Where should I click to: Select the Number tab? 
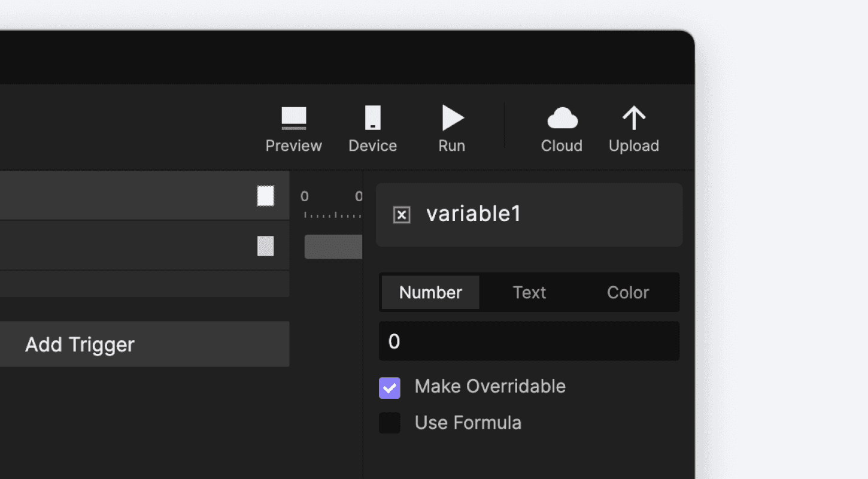point(430,292)
